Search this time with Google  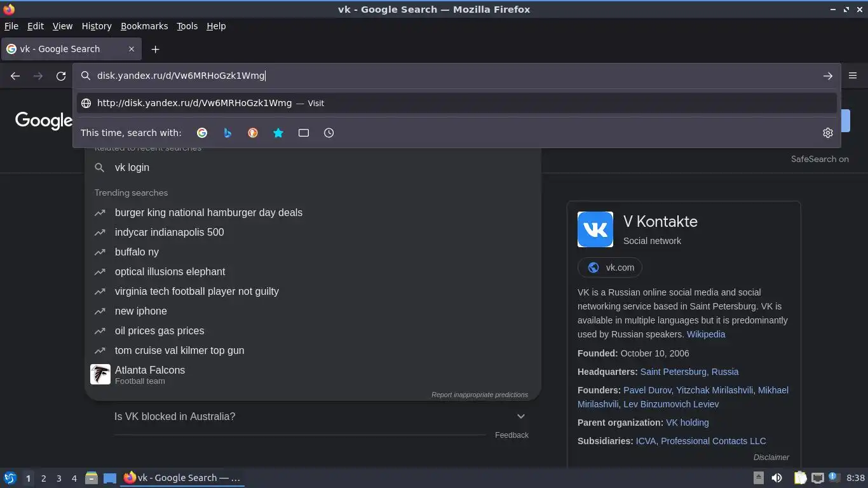click(202, 133)
